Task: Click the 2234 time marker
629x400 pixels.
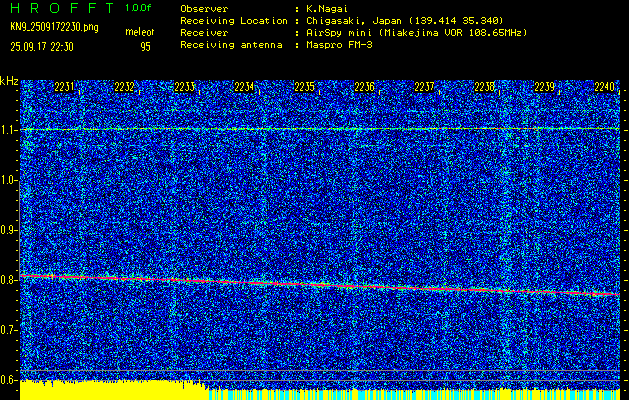Action: coord(244,87)
